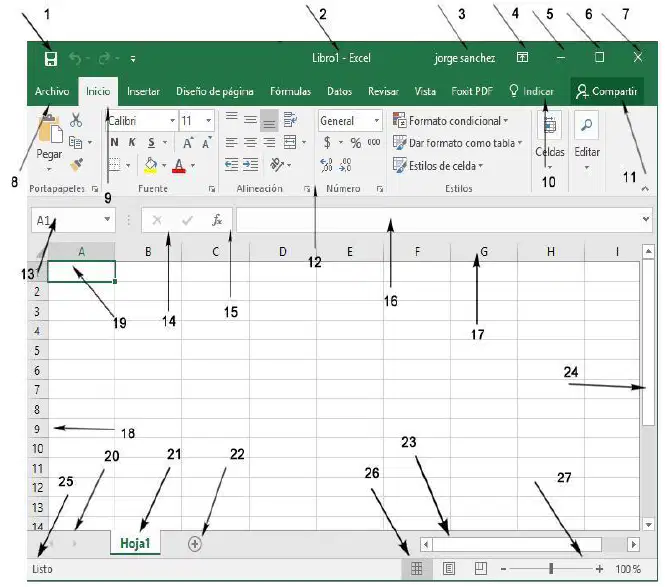Switch to the Insertar tab
The width and height of the screenshot is (665, 587).
pos(143,91)
